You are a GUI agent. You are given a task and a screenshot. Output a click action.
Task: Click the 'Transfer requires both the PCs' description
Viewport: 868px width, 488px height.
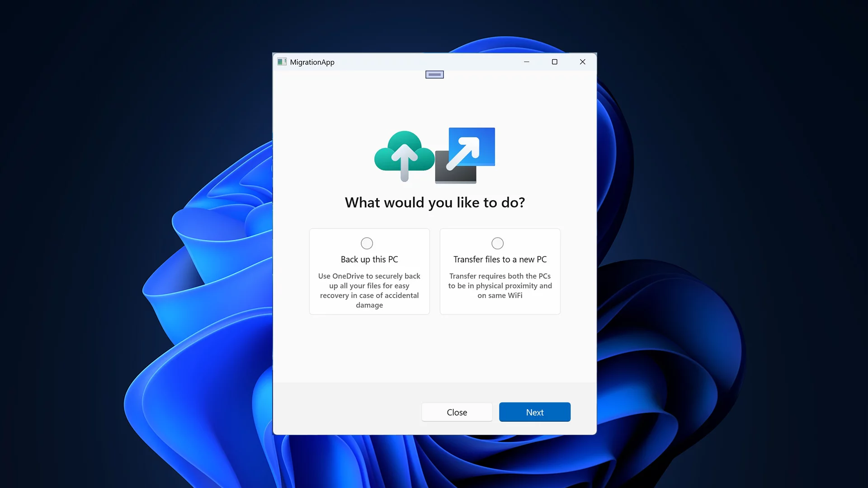(x=500, y=286)
